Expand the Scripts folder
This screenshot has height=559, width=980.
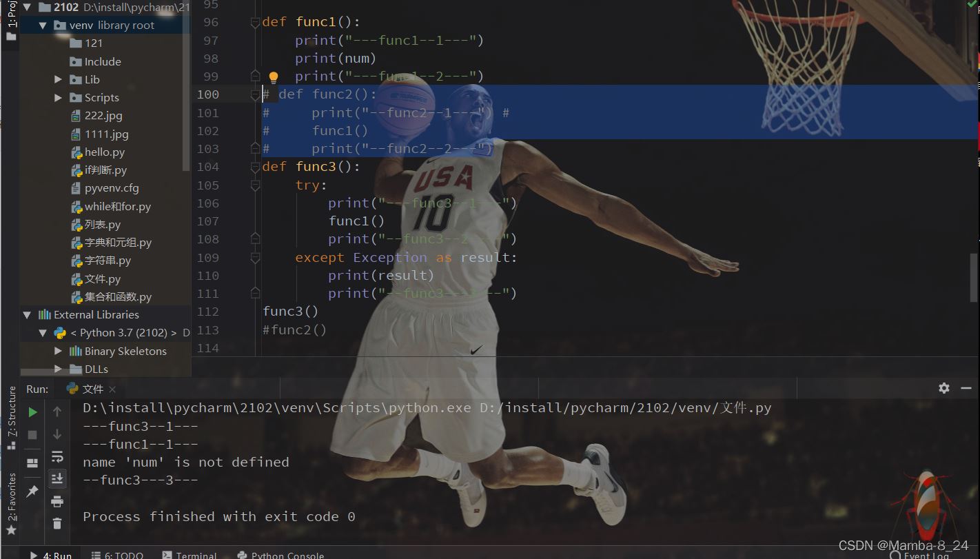point(59,98)
